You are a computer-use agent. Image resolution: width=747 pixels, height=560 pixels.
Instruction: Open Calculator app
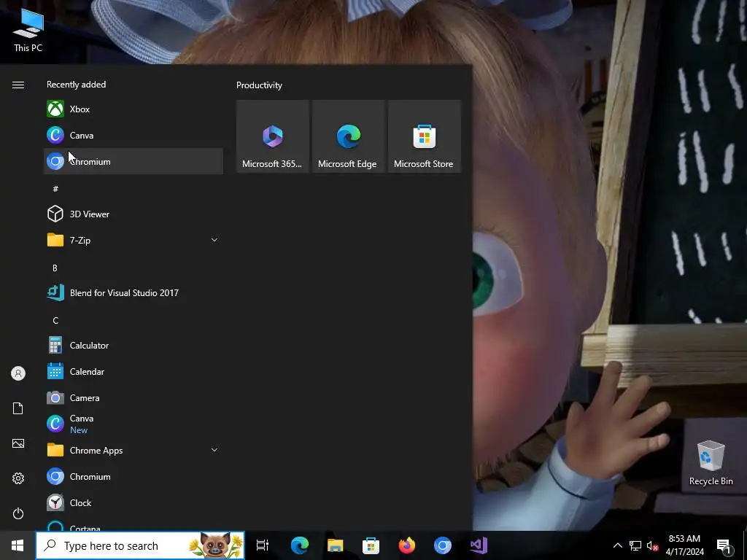[133, 345]
